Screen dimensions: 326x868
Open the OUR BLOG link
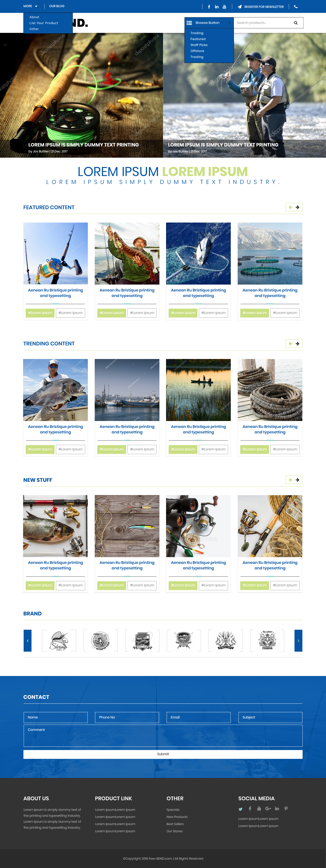click(57, 6)
